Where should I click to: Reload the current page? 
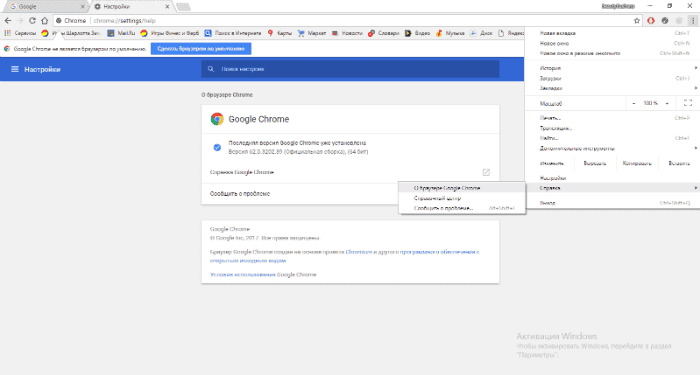32,21
